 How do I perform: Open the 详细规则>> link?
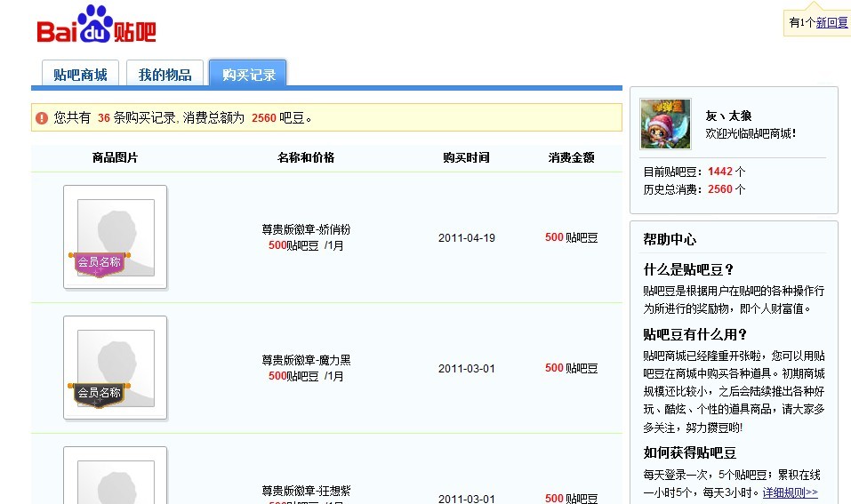tap(791, 492)
